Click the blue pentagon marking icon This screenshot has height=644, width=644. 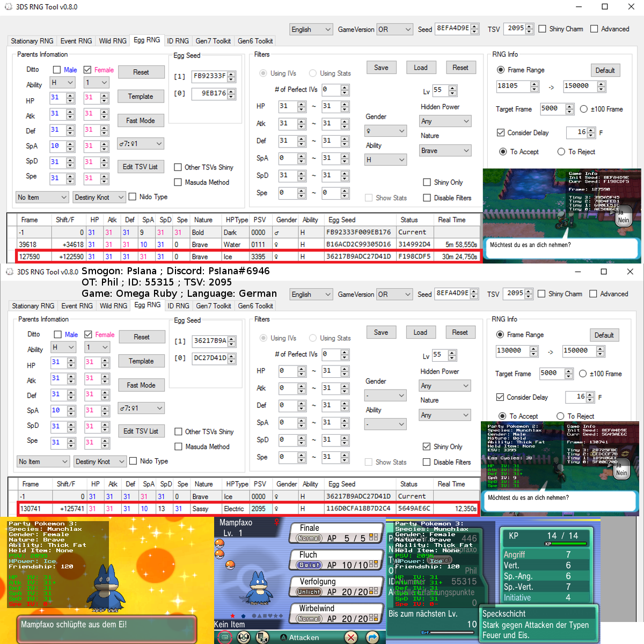(x=243, y=616)
